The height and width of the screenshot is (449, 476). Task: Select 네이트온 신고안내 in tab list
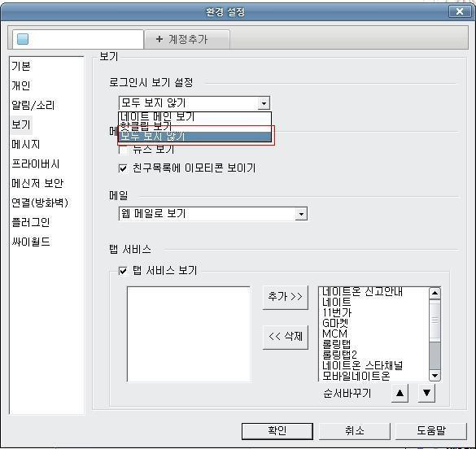[x=362, y=291]
